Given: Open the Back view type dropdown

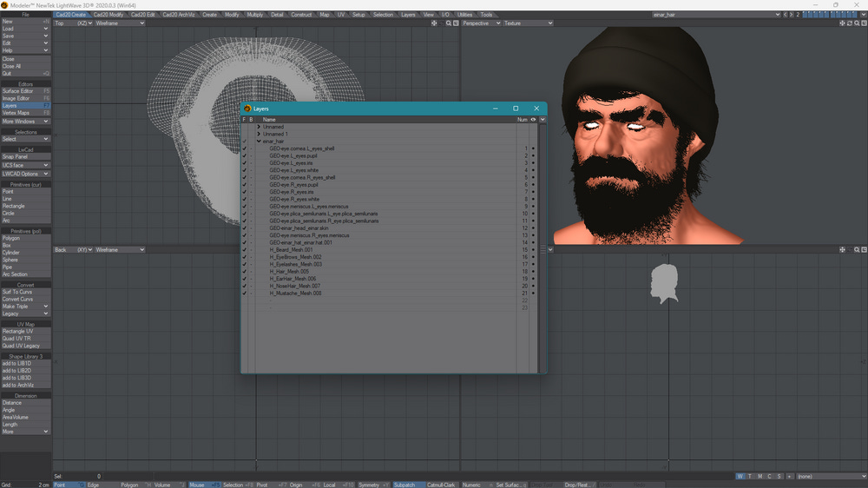Looking at the screenshot, I should click(x=73, y=250).
